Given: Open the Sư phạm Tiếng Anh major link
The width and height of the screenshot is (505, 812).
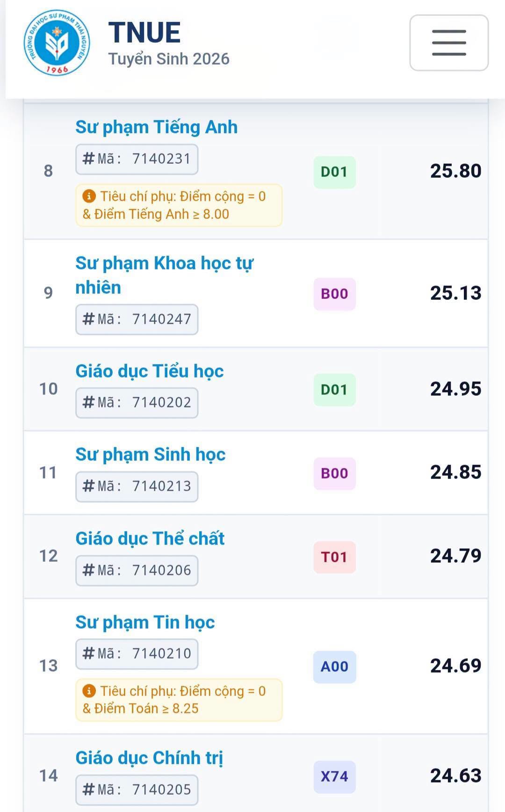Looking at the screenshot, I should pos(157,127).
